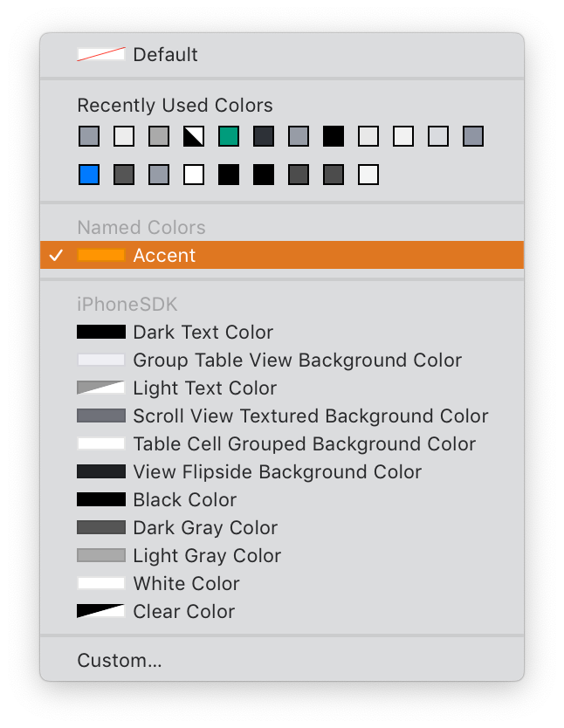Click the red-slash Default swatch
The width and height of the screenshot is (564, 728).
pos(101,54)
